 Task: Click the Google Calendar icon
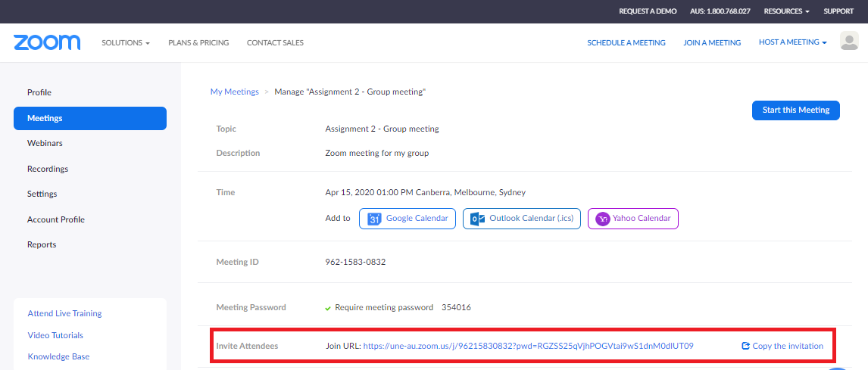[374, 219]
